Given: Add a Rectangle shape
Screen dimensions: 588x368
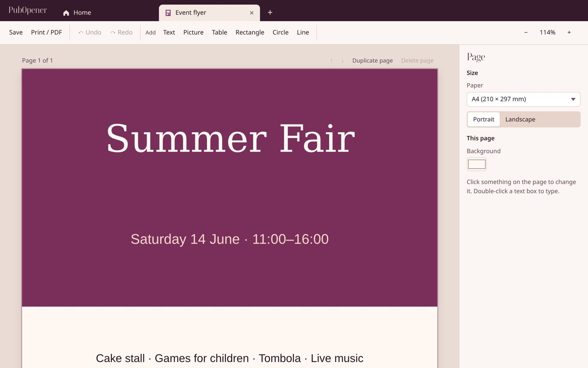Looking at the screenshot, I should pyautogui.click(x=250, y=32).
